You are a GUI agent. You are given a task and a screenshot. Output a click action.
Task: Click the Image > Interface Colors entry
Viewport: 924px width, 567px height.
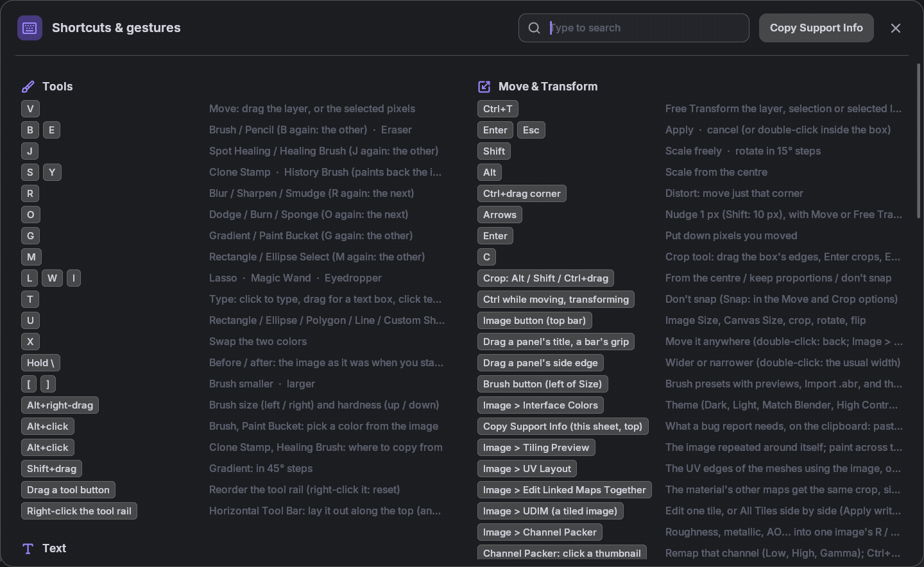click(x=540, y=405)
